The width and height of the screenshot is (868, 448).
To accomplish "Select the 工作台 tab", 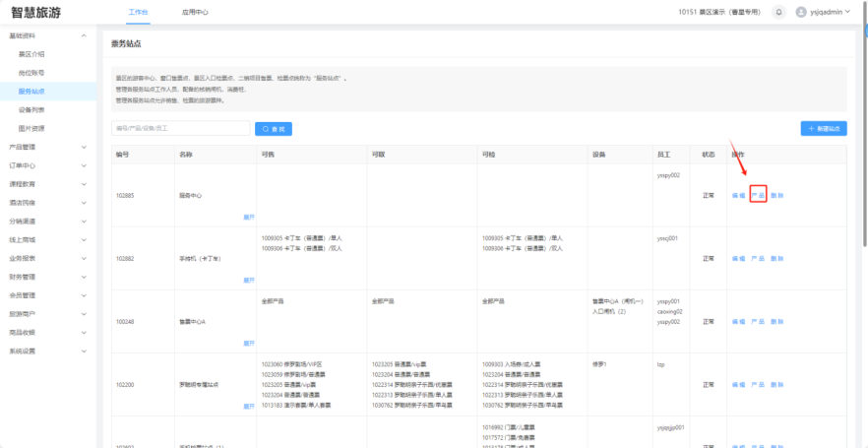I will click(x=141, y=12).
